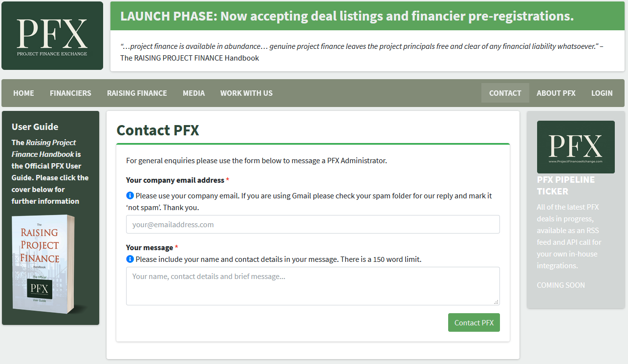Image resolution: width=628 pixels, height=364 pixels.
Task: Click the textarea resize handle
Action: point(496,301)
